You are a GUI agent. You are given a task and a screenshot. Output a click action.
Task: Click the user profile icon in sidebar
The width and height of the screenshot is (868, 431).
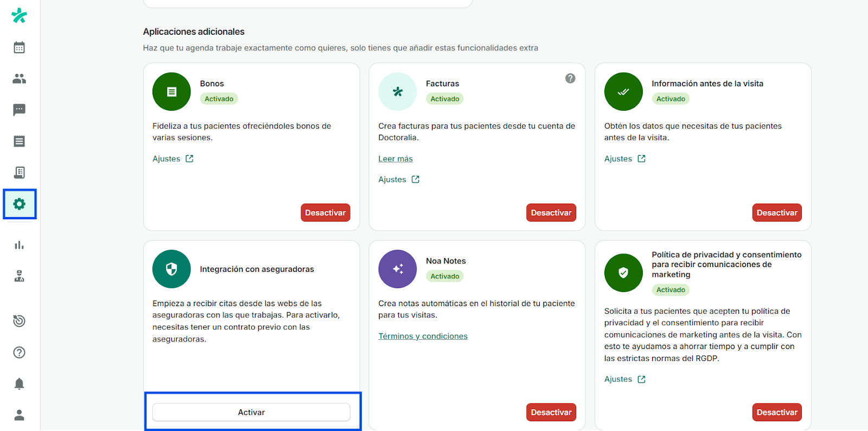coord(19,415)
